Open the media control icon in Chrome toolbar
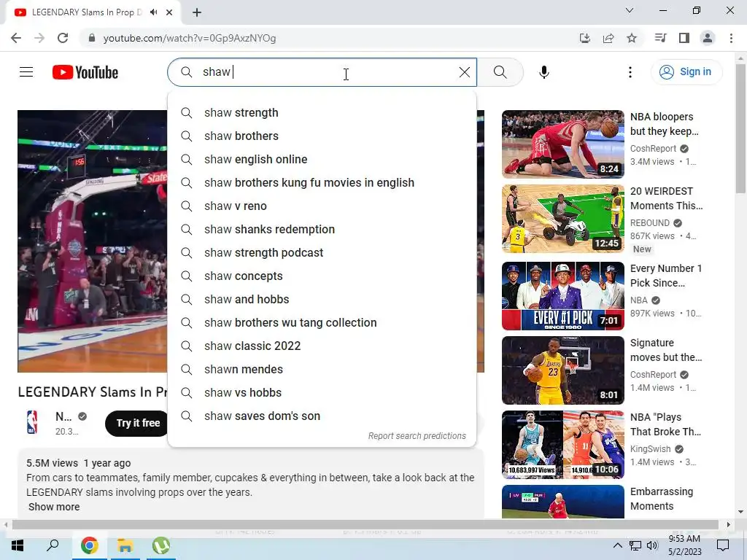The image size is (747, 560). (660, 38)
